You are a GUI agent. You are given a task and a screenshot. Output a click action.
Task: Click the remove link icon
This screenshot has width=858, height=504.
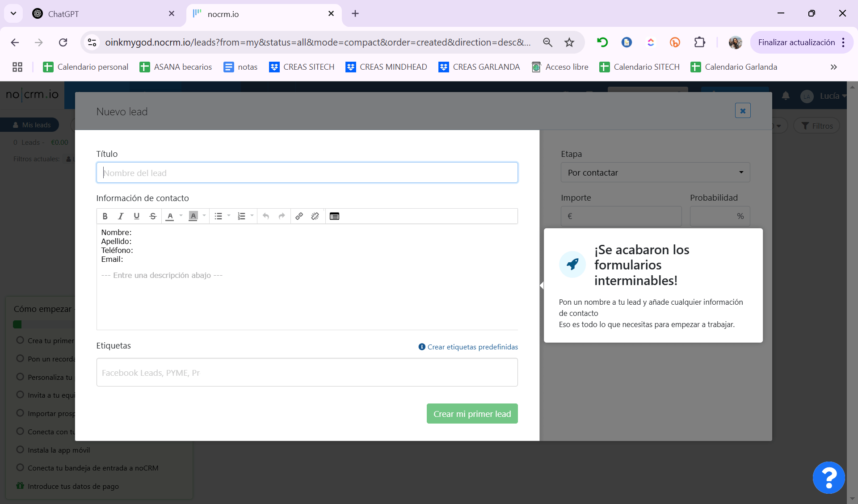point(315,216)
